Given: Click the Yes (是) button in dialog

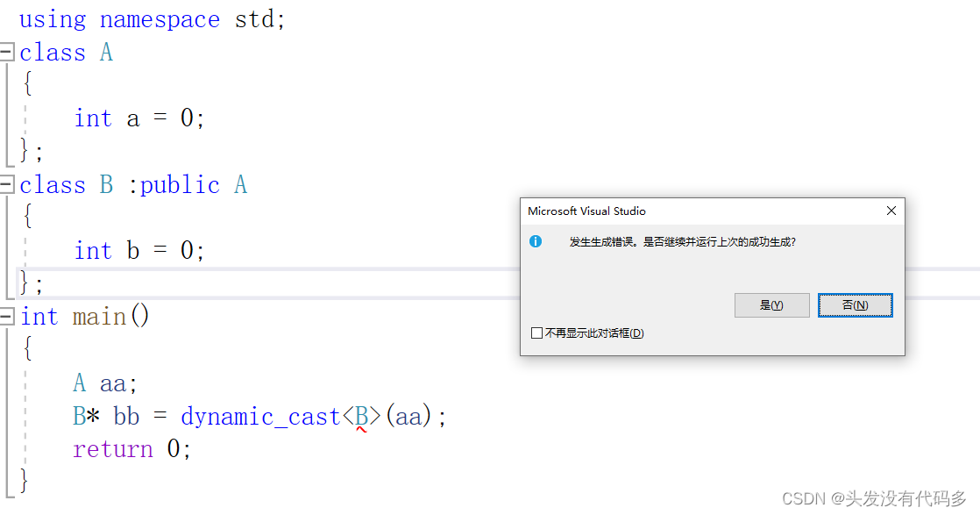Looking at the screenshot, I should pyautogui.click(x=772, y=305).
